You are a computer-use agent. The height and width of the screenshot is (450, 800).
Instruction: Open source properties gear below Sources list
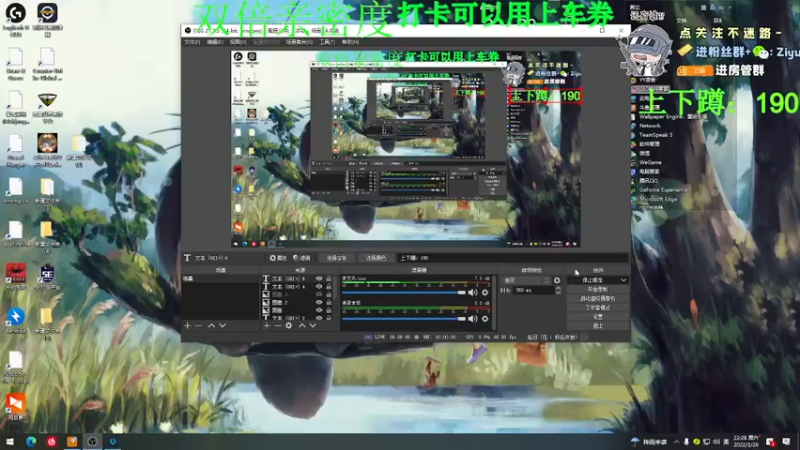289,326
